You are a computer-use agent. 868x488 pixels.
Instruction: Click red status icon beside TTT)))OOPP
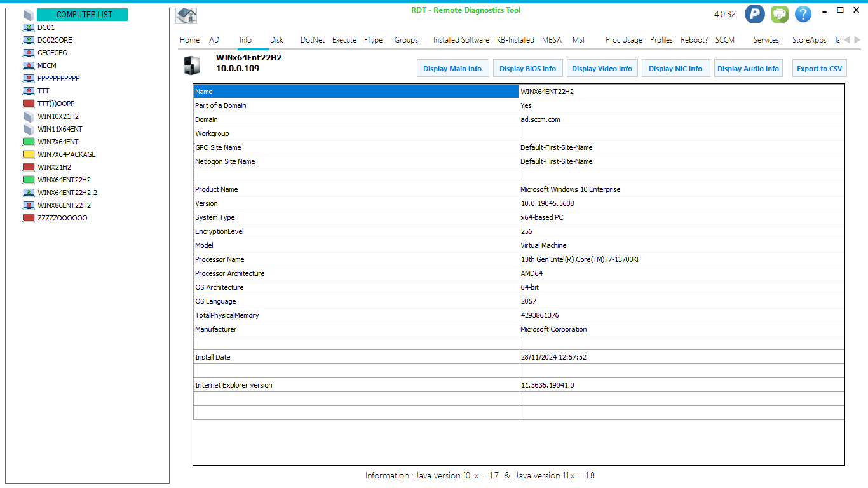pyautogui.click(x=29, y=104)
